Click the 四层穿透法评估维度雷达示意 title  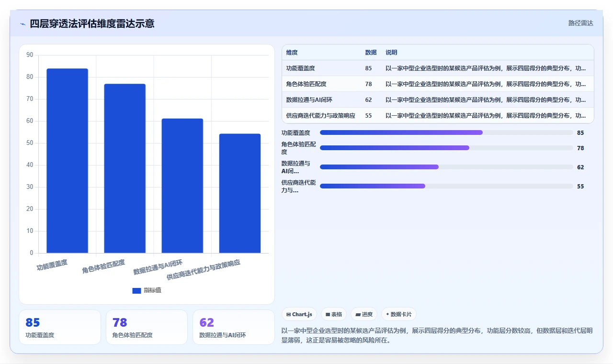(92, 23)
